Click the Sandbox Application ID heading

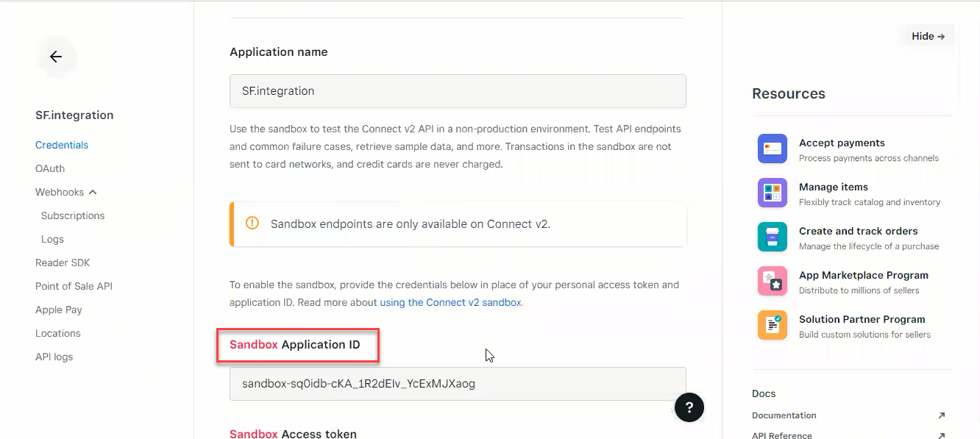295,344
